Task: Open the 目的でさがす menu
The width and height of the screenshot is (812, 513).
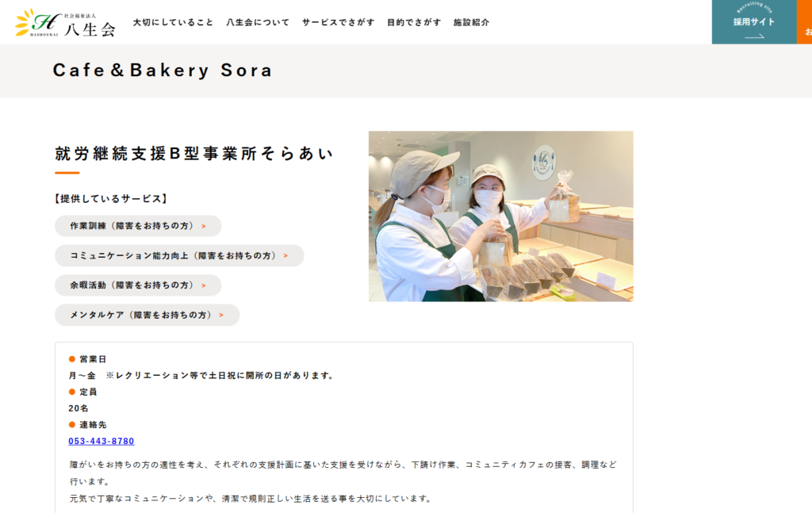Action: click(x=414, y=22)
